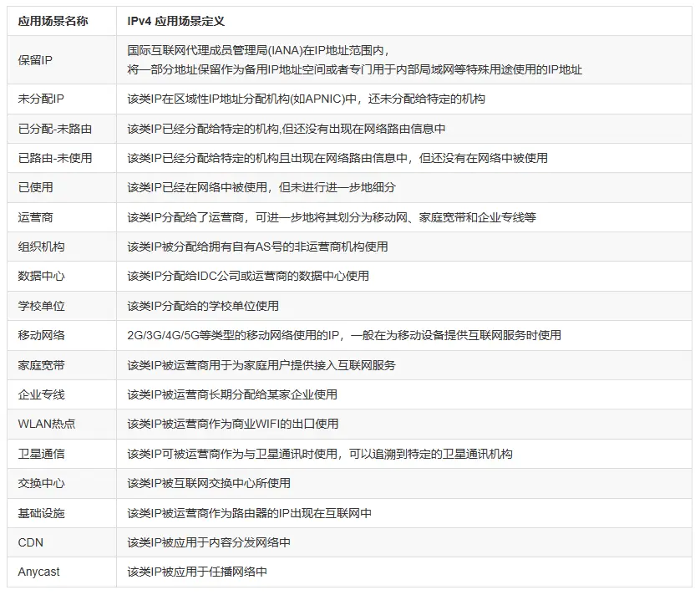This screenshot has height=595, width=700.
Task: Click the definition '该类IP被互联网交换中心所使用'
Action: [x=404, y=483]
